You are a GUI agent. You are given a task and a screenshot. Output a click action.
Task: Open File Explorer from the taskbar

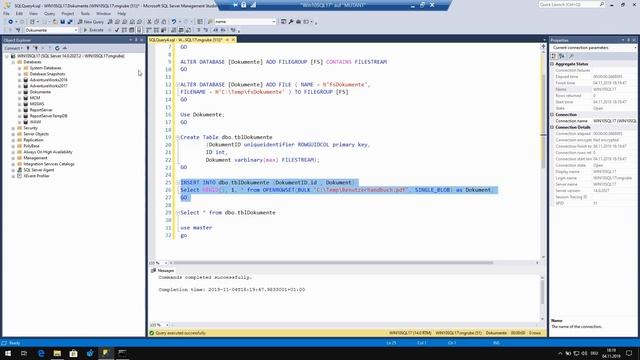57,353
